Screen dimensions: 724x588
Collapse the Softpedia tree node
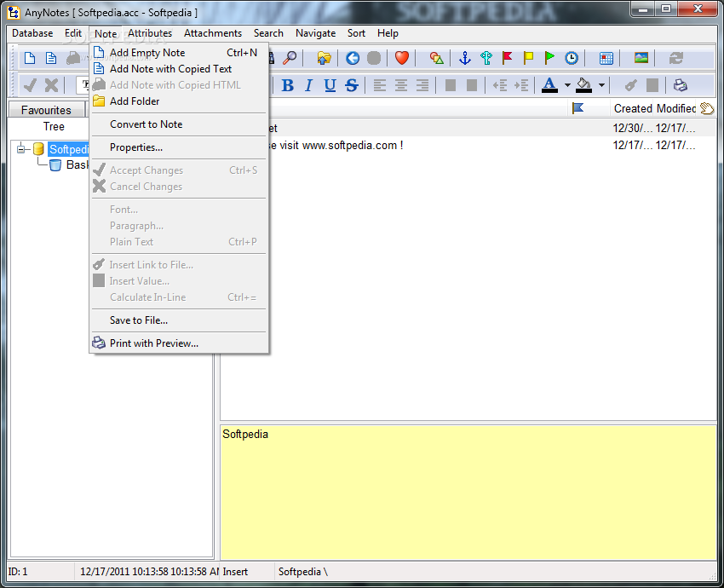(20, 149)
